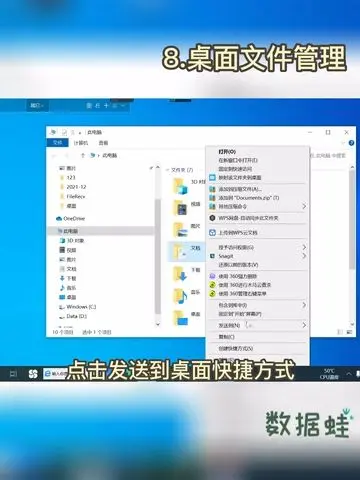Expand the 授予访问权限(G) submenu arrow

[x=304, y=247]
